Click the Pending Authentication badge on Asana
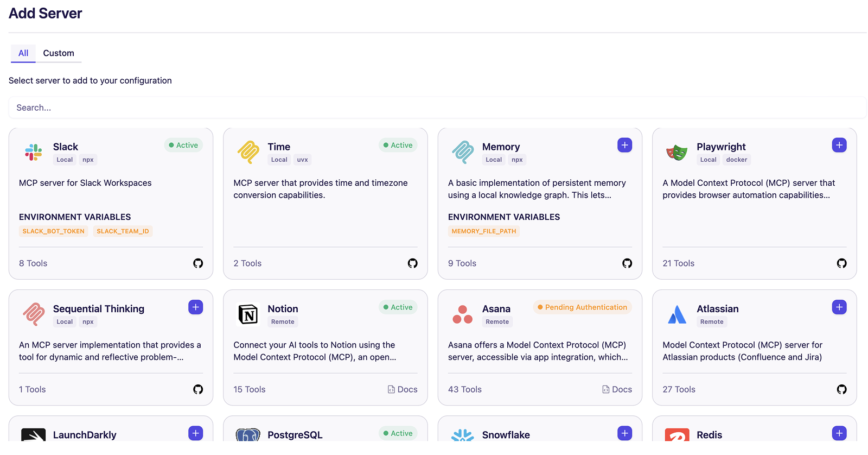Screen dimensions: 868x455 click(582, 307)
